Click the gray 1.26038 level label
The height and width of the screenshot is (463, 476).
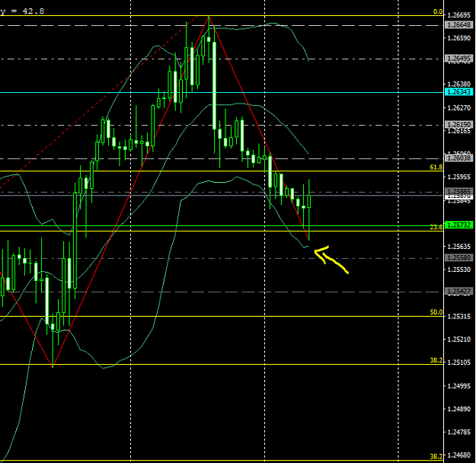[459, 158]
